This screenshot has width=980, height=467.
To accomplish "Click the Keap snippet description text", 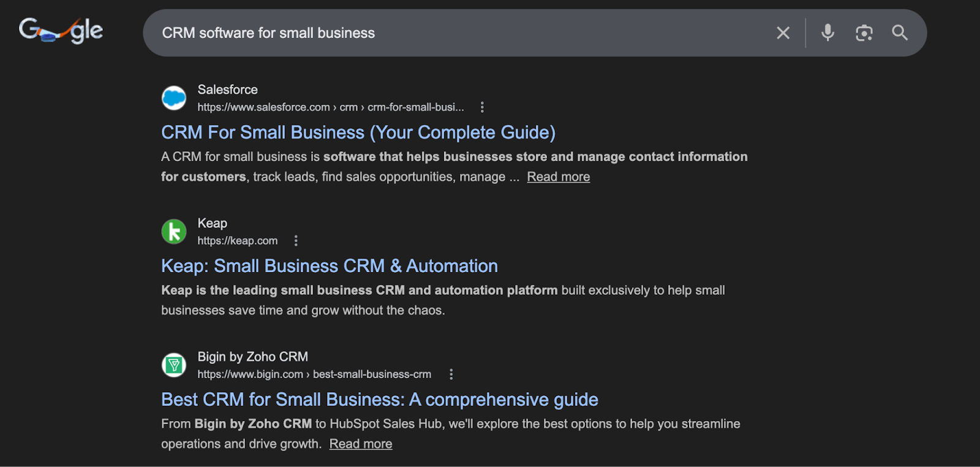I will coord(443,300).
